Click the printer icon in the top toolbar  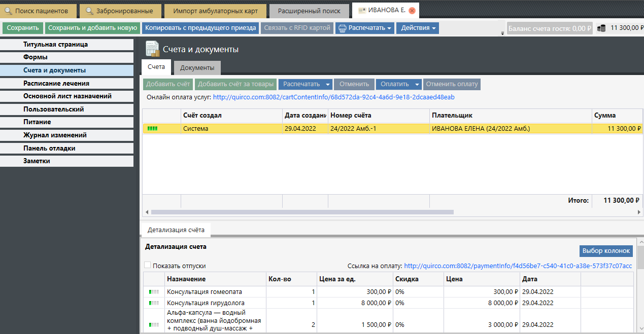coord(343,28)
